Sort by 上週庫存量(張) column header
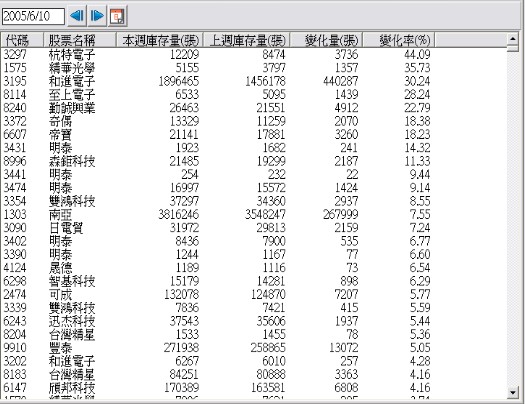Viewport: 525px width, 404px height. pyautogui.click(x=247, y=40)
